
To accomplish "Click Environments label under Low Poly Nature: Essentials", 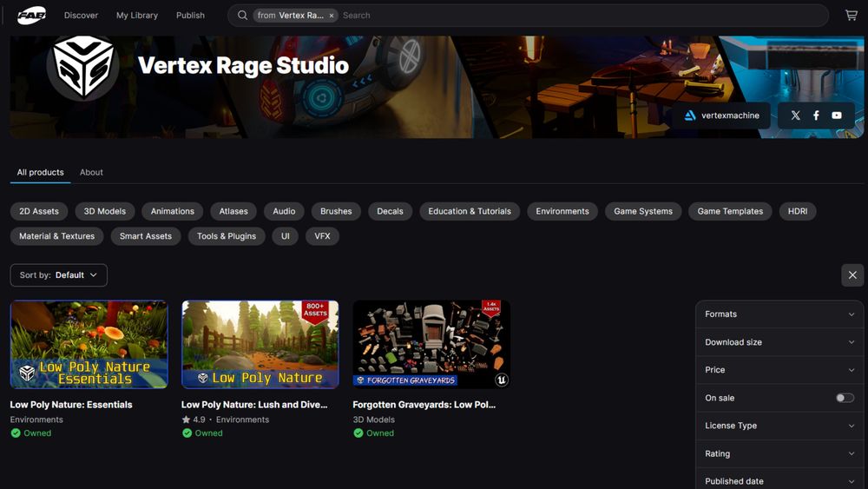I will coord(36,420).
